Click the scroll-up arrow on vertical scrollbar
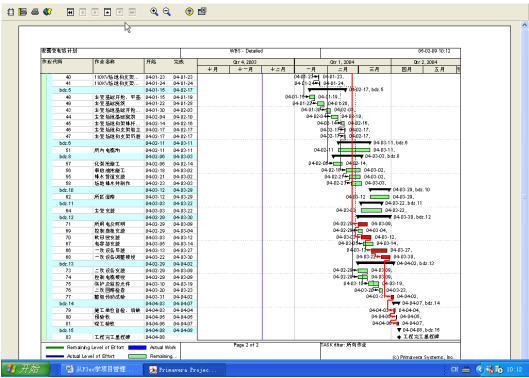Viewport: 529px width, 378px height. click(x=525, y=25)
